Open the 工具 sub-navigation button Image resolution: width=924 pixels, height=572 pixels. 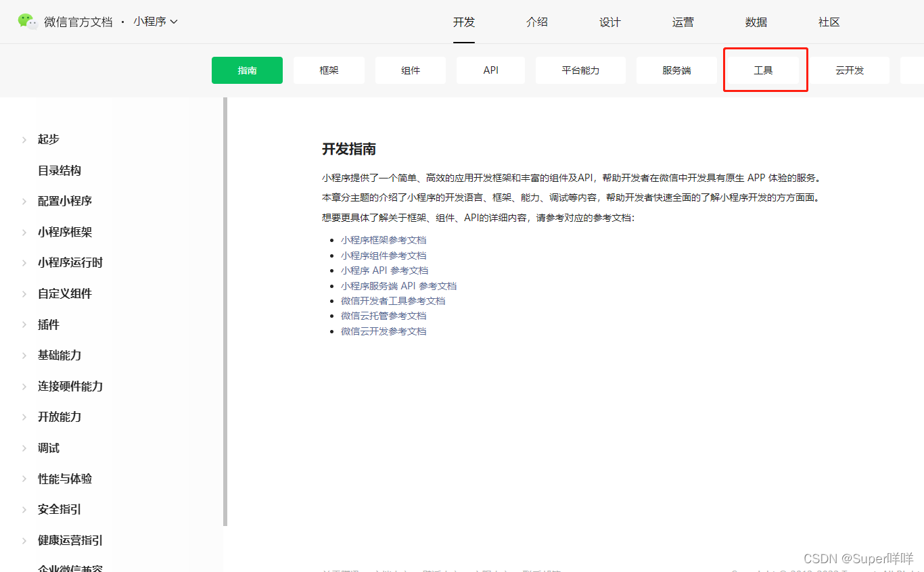(763, 70)
